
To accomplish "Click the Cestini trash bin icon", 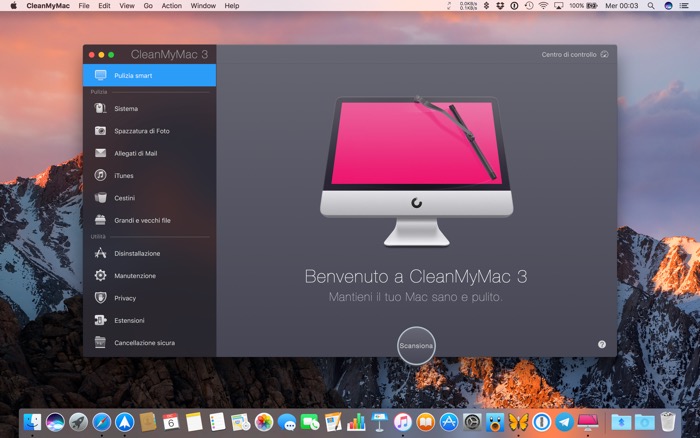I will (100, 198).
